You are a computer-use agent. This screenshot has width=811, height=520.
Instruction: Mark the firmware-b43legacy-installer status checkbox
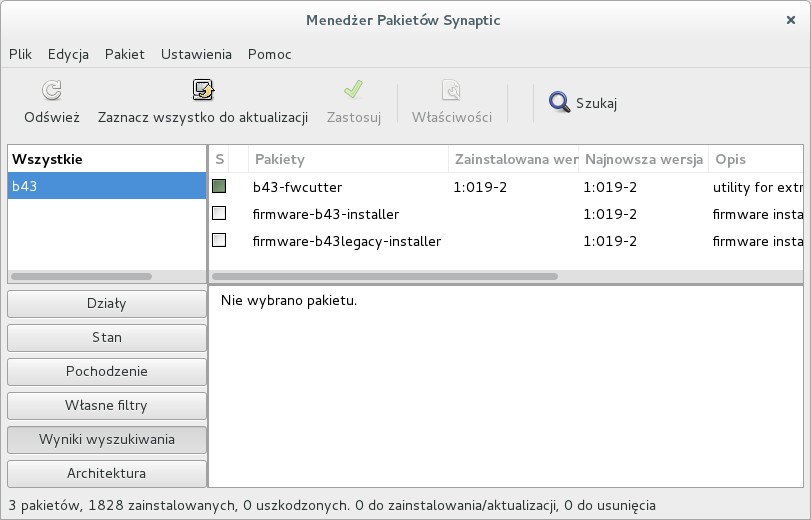pyautogui.click(x=219, y=240)
